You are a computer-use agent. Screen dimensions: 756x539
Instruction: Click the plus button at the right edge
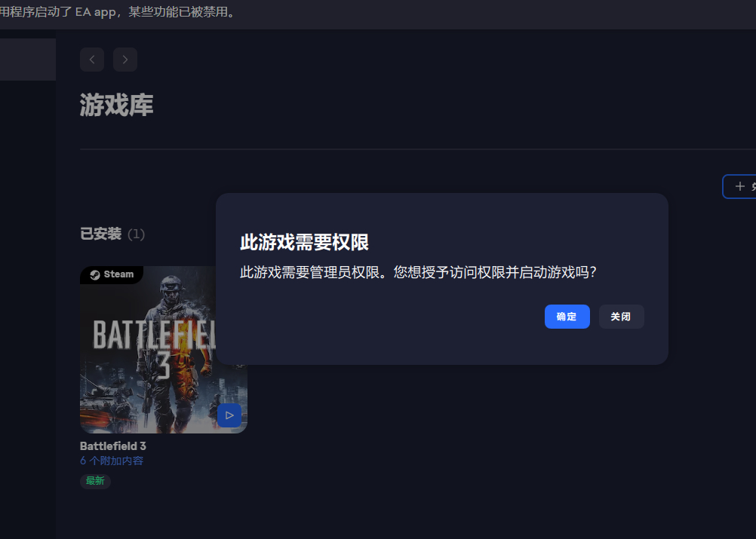pyautogui.click(x=739, y=186)
